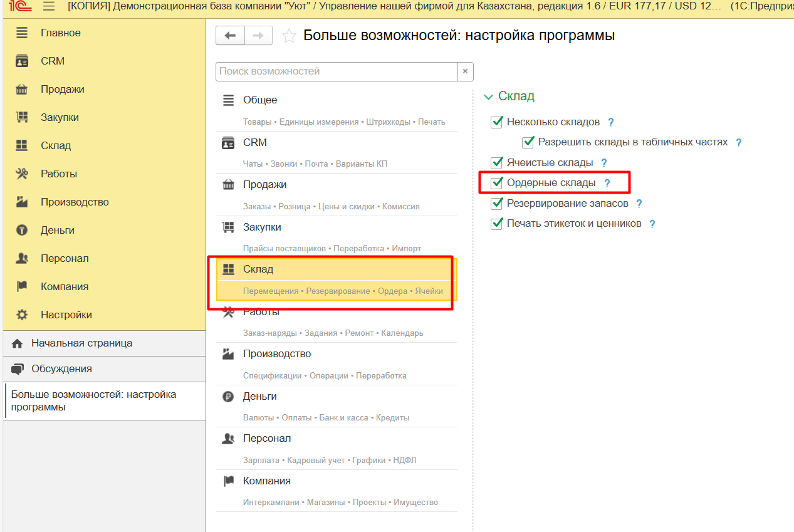Select the Деньги settings category in list
The image size is (794, 532).
pyautogui.click(x=259, y=397)
